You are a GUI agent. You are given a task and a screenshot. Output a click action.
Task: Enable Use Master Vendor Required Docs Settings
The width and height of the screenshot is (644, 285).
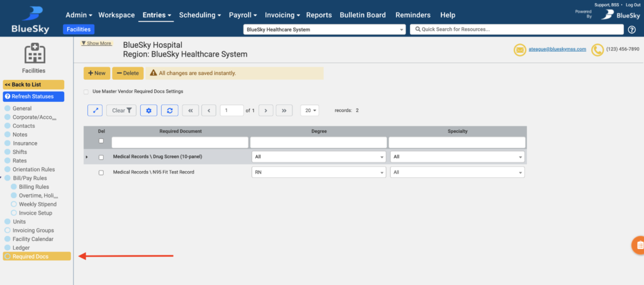[x=87, y=92]
